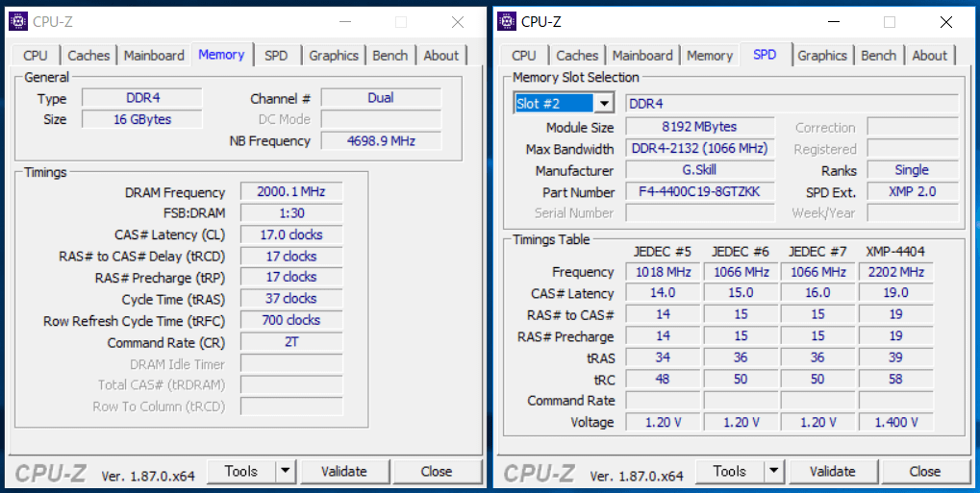Click JEDEC #5 frequency 1018 MHz cell
The image size is (980, 493).
point(664,272)
